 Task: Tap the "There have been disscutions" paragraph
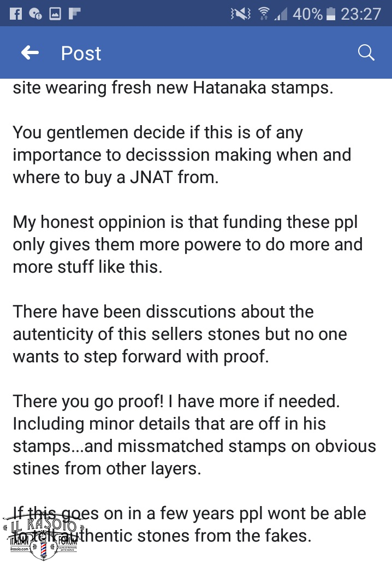(x=180, y=334)
